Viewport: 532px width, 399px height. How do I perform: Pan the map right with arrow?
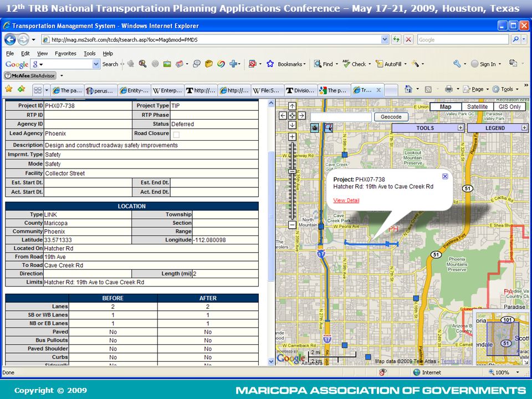click(x=301, y=115)
